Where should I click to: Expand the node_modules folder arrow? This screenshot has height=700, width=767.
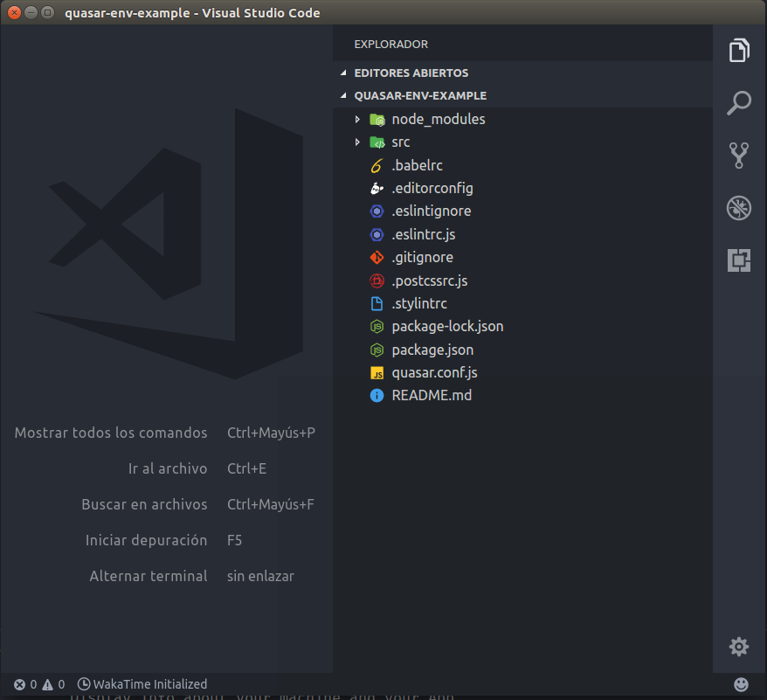pos(357,120)
